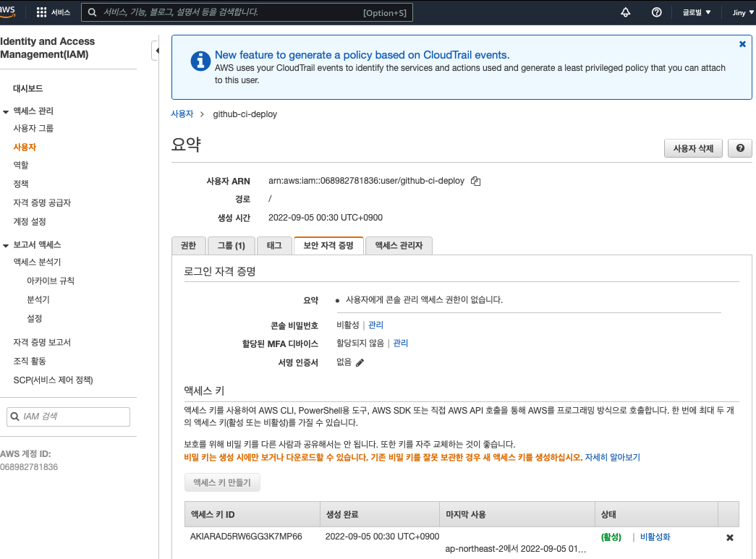Image resolution: width=756 pixels, height=559 pixels.
Task: Click the (활성) status text
Action: pyautogui.click(x=611, y=537)
